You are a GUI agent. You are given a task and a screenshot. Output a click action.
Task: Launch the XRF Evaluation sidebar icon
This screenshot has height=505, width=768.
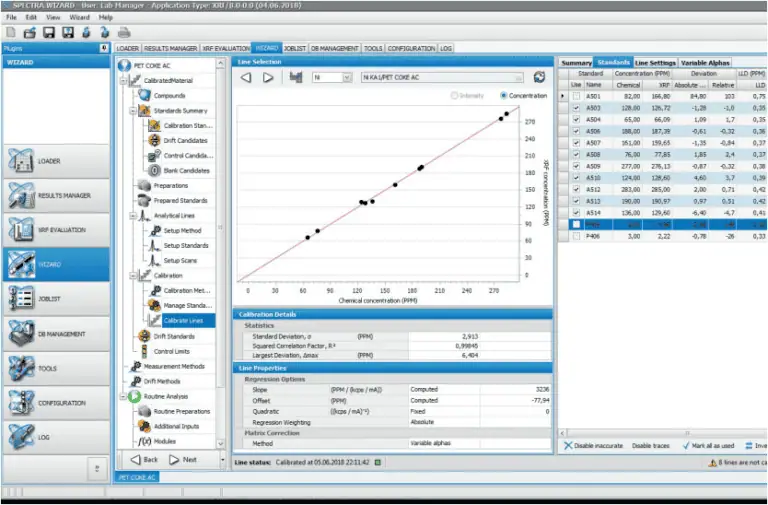pos(21,230)
